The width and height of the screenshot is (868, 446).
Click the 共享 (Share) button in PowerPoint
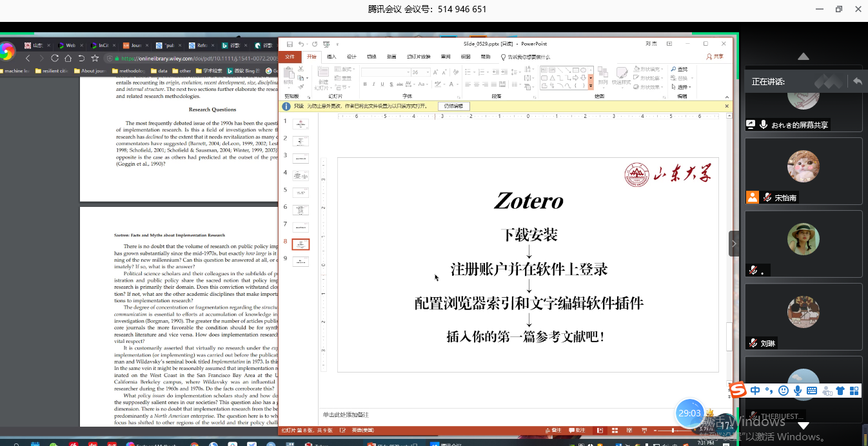[x=715, y=57]
